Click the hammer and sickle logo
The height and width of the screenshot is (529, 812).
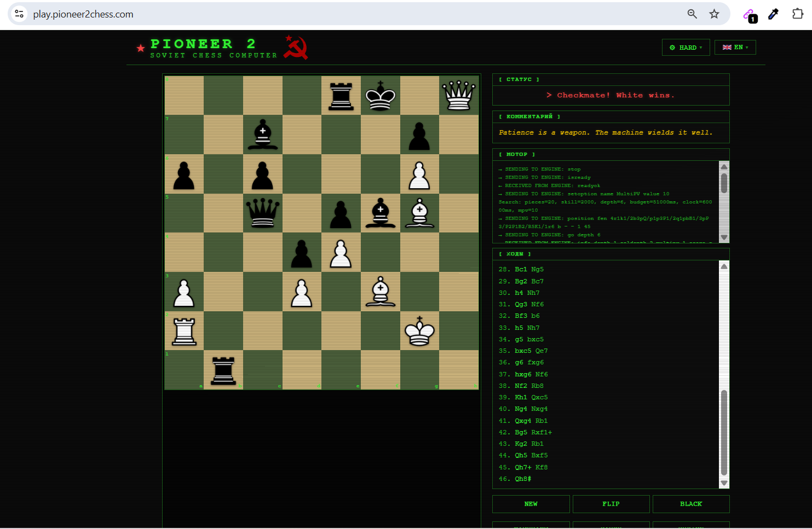[x=296, y=47]
